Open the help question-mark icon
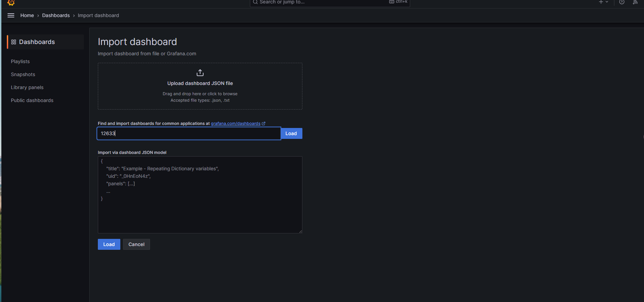 pyautogui.click(x=622, y=2)
